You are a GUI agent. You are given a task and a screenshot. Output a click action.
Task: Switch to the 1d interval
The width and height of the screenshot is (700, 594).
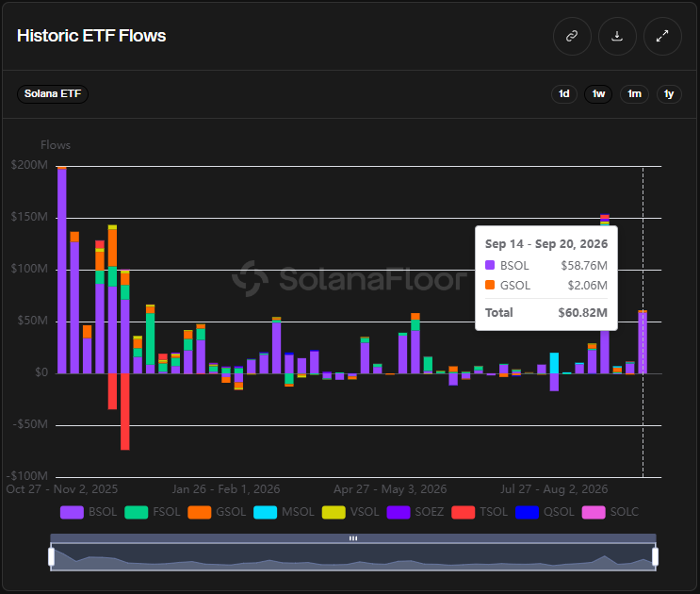pyautogui.click(x=563, y=93)
